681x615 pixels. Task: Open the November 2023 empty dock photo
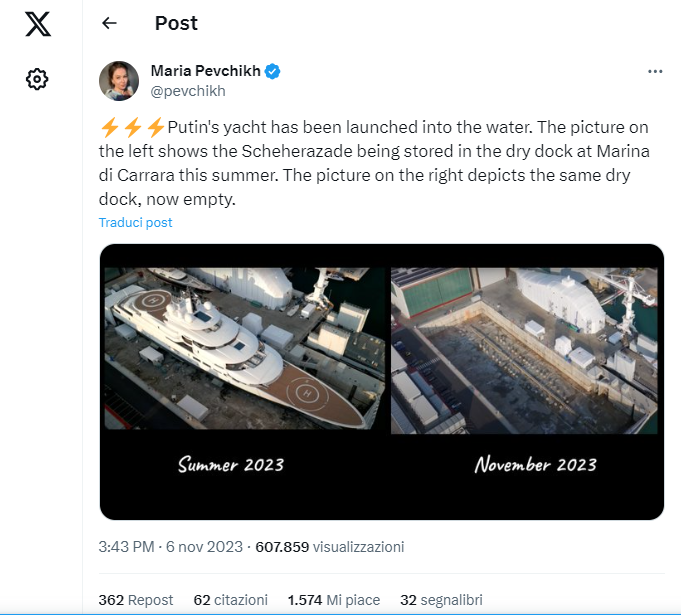click(x=524, y=351)
